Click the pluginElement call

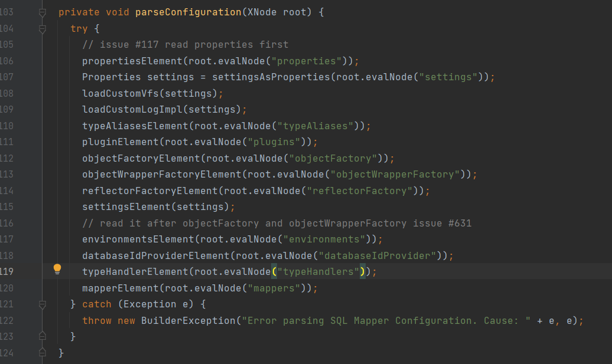coord(121,142)
